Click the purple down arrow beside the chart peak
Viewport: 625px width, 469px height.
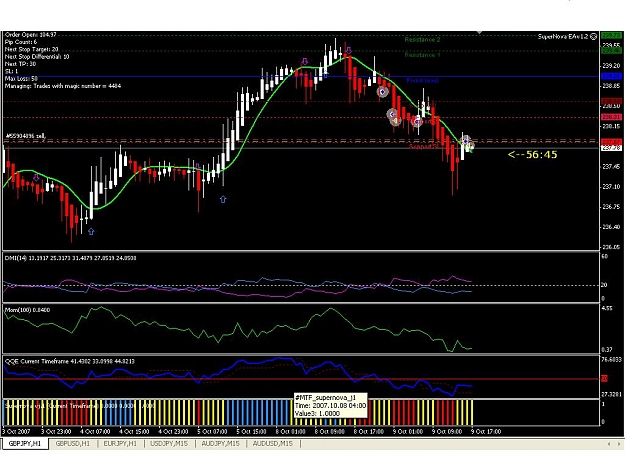coord(349,51)
